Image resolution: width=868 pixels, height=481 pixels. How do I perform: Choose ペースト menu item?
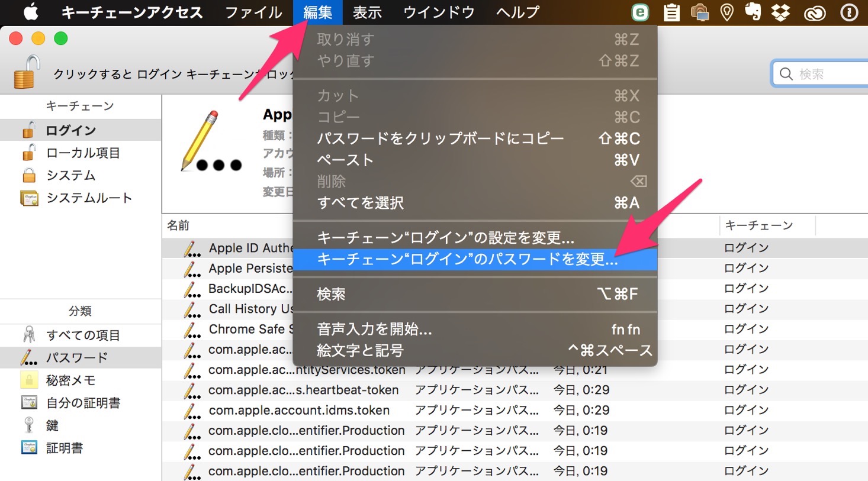[475, 160]
